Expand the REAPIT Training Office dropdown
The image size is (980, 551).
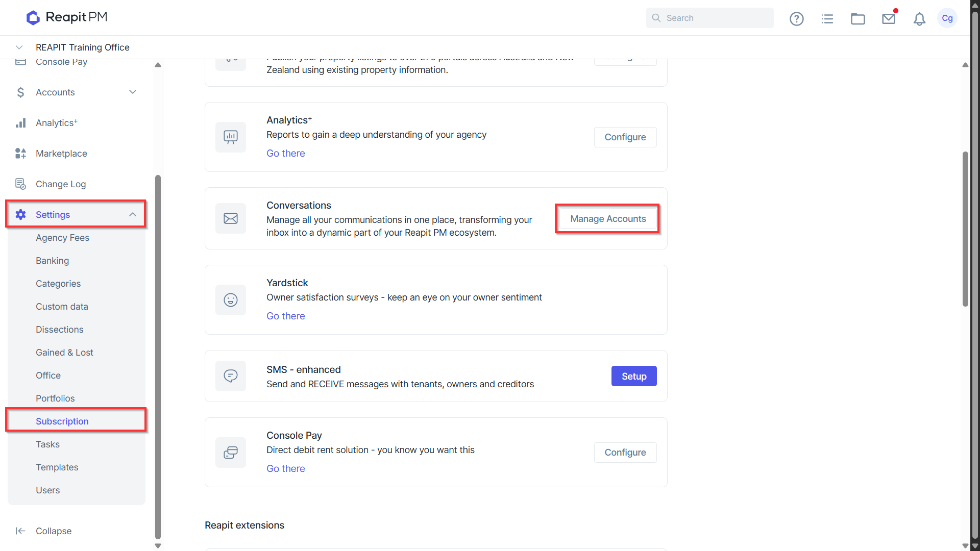click(19, 47)
